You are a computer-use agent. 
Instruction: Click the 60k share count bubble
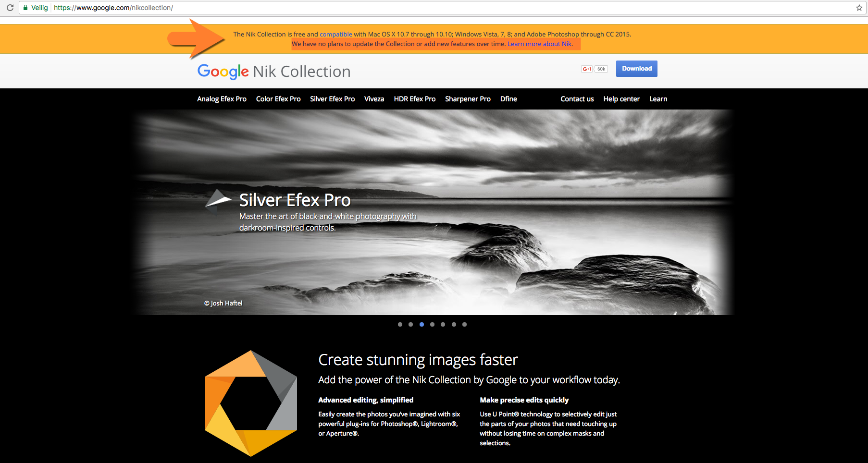click(x=601, y=69)
